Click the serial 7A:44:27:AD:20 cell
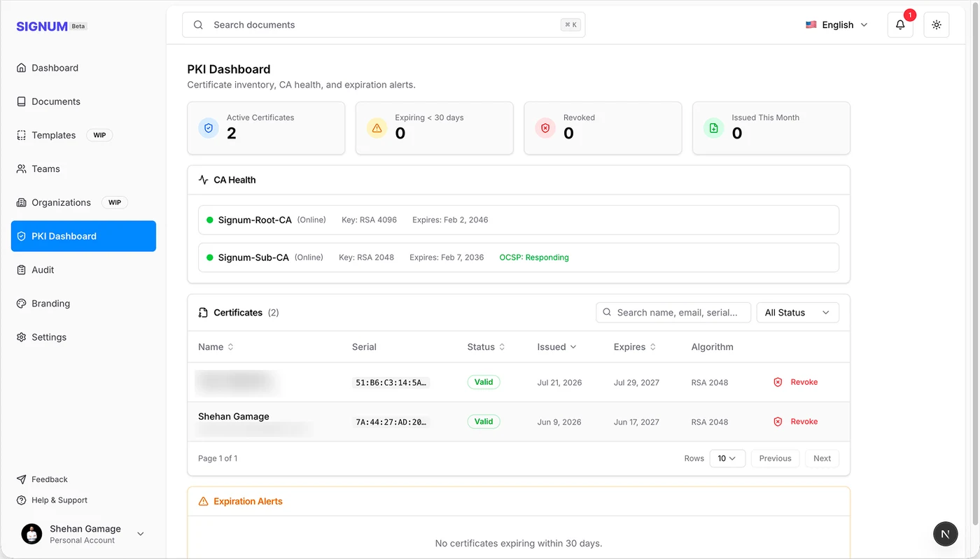The image size is (980, 559). (x=391, y=422)
